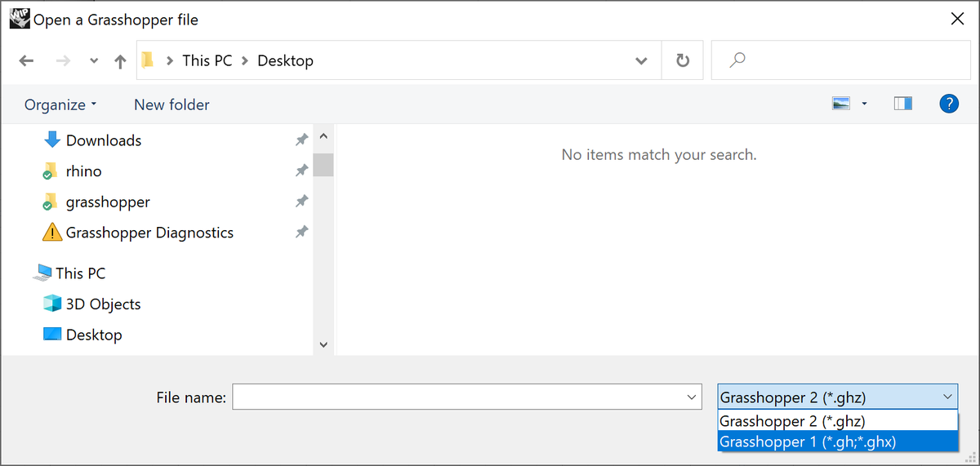The height and width of the screenshot is (466, 980).
Task: Click the 3D Objects cube icon
Action: pyautogui.click(x=51, y=304)
